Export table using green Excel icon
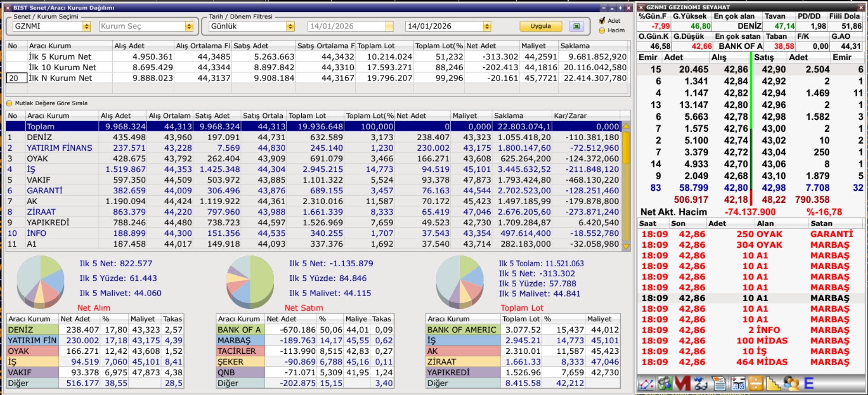The width and height of the screenshot is (868, 395). (576, 27)
